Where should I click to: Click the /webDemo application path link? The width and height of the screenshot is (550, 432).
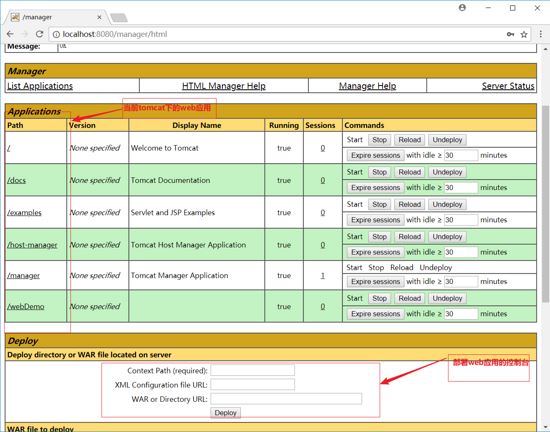tap(26, 307)
